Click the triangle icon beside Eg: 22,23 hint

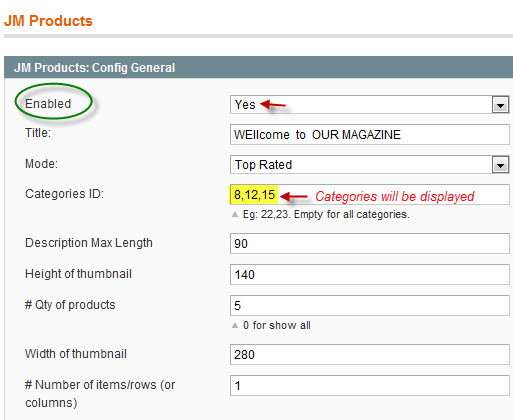[x=235, y=214]
